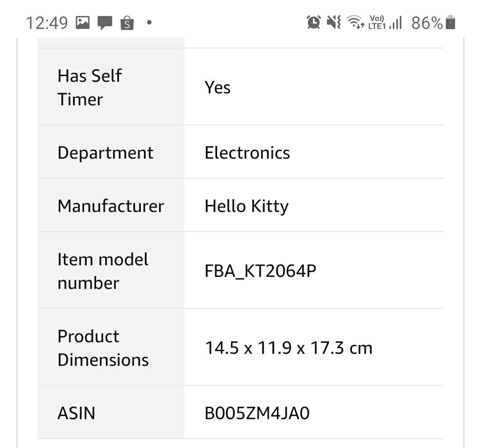Image resolution: width=480 pixels, height=448 pixels.
Task: Tap the 86% battery percentage text
Action: (427, 23)
